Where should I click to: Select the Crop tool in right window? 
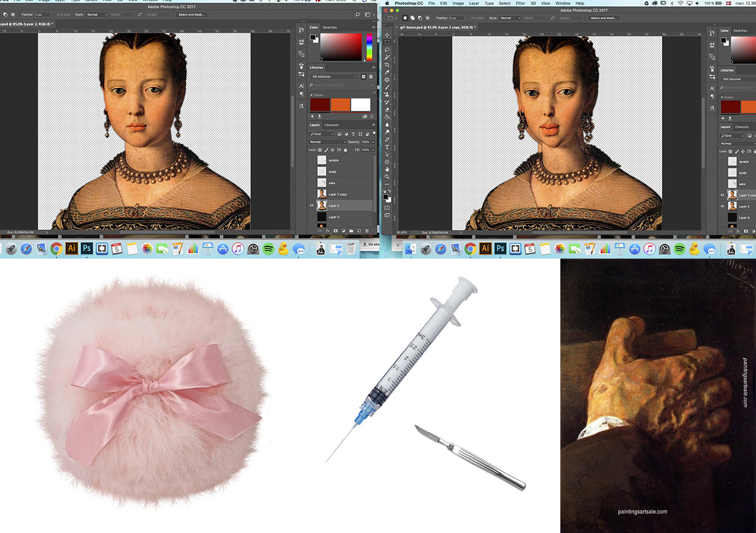pyautogui.click(x=387, y=65)
